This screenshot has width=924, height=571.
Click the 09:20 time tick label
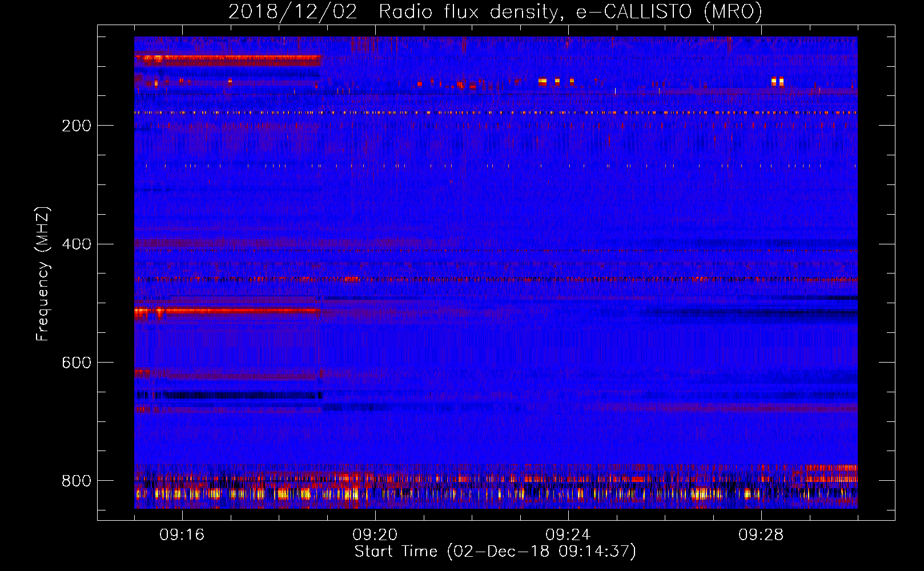pos(375,535)
